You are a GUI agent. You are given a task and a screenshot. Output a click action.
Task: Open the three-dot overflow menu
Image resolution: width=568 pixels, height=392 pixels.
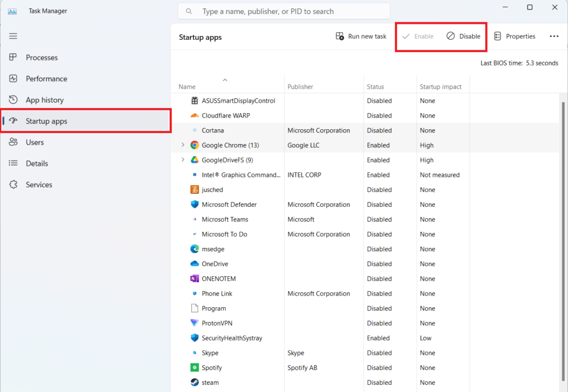tap(554, 36)
